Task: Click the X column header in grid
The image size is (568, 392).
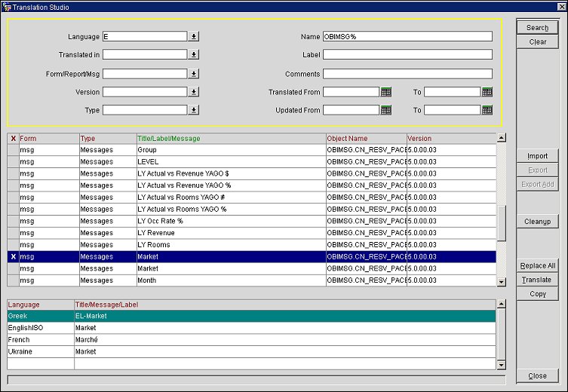Action: pyautogui.click(x=13, y=139)
